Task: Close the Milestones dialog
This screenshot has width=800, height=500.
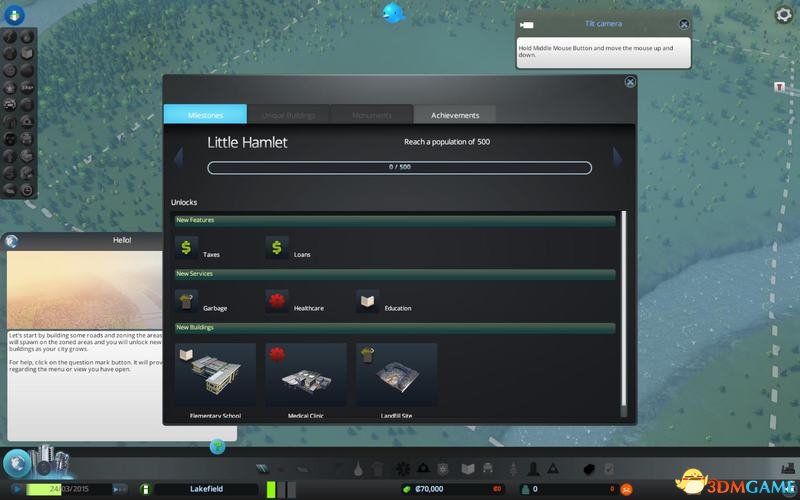Action: pos(630,82)
